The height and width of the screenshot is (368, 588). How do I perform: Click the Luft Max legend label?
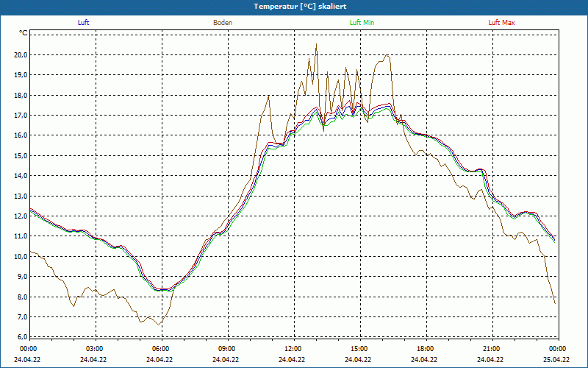[x=501, y=23]
